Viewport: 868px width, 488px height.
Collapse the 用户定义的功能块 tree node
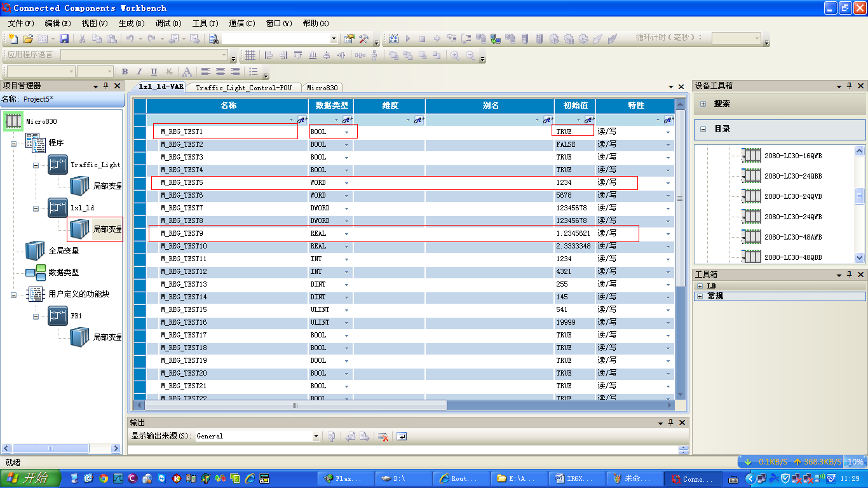tap(14, 294)
